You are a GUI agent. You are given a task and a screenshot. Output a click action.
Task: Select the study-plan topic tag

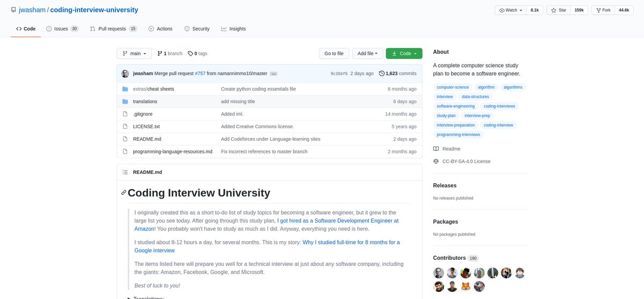[446, 115]
